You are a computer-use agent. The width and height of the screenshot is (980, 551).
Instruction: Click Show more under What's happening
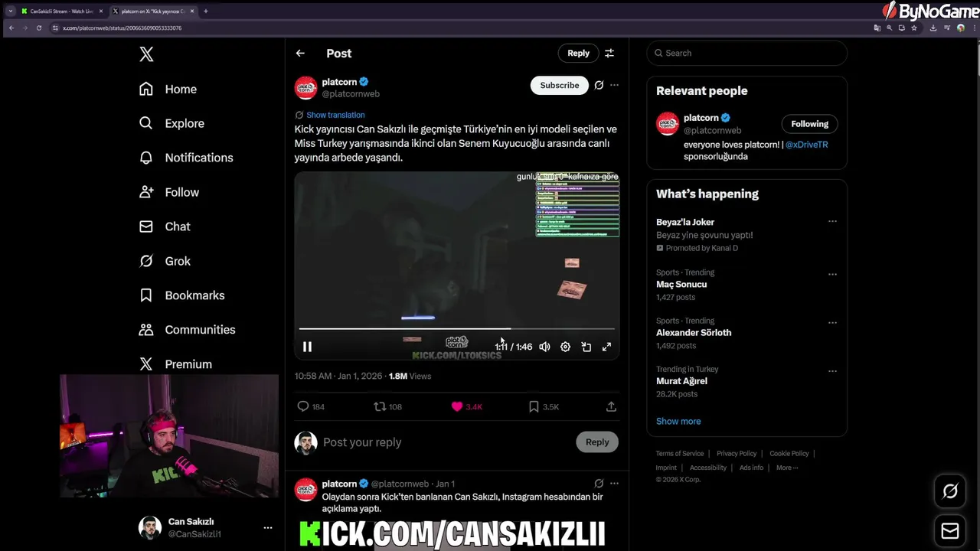pos(678,421)
